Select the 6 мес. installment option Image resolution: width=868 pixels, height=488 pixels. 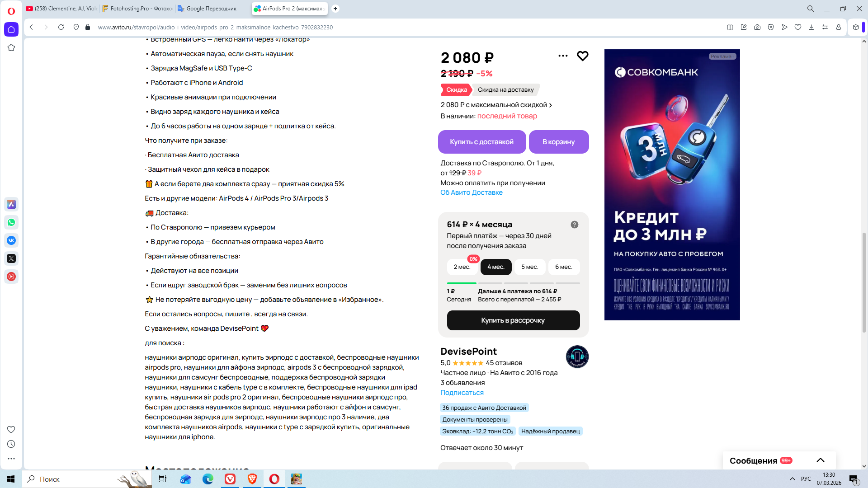coord(563,267)
